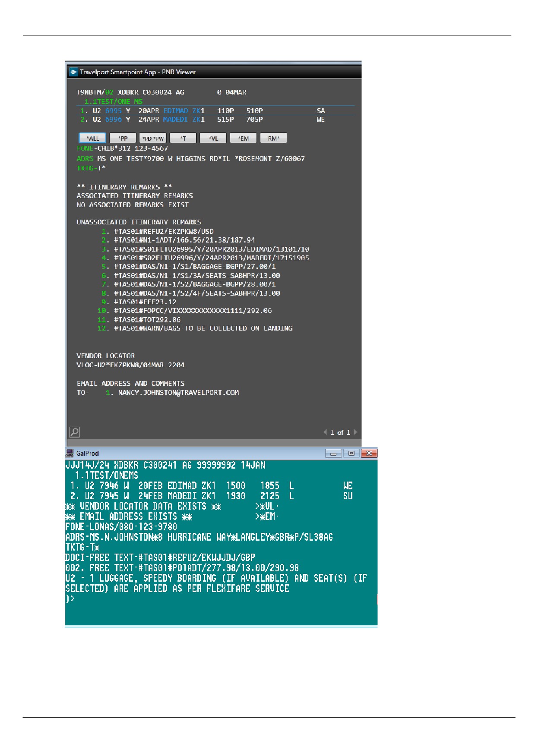Click the *EM email button

point(244,138)
